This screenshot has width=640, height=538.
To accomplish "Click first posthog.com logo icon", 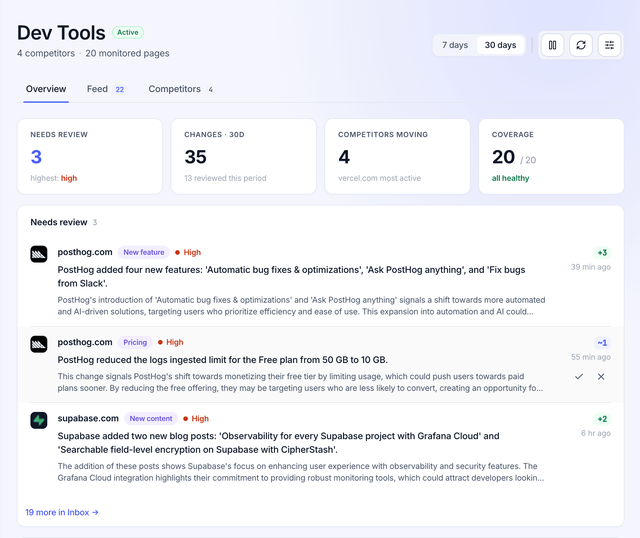I will coord(39,254).
